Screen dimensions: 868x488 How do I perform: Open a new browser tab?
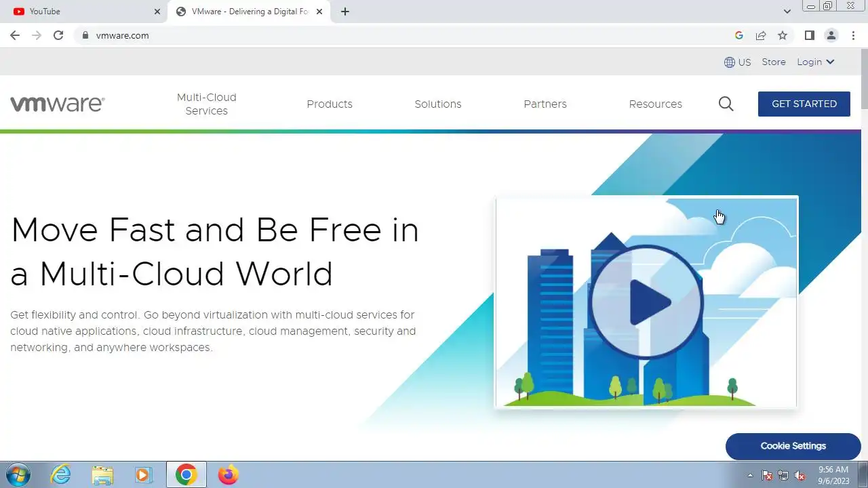(x=345, y=12)
